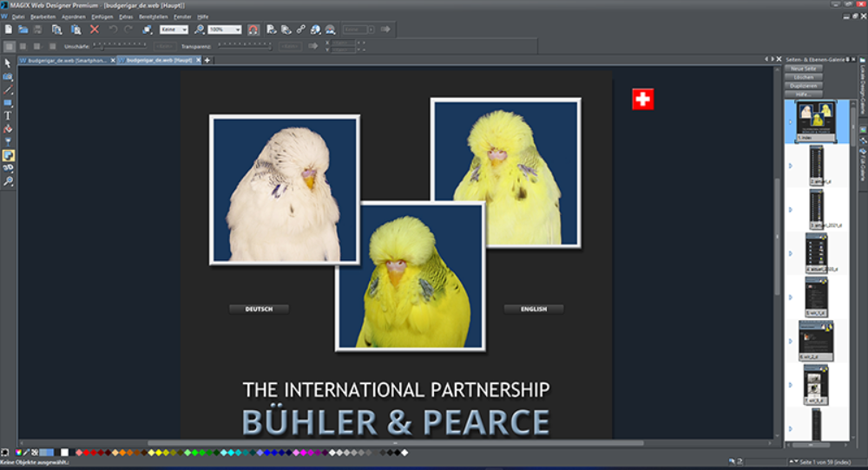
Task: Enable the second shadow type button
Action: click(23, 47)
